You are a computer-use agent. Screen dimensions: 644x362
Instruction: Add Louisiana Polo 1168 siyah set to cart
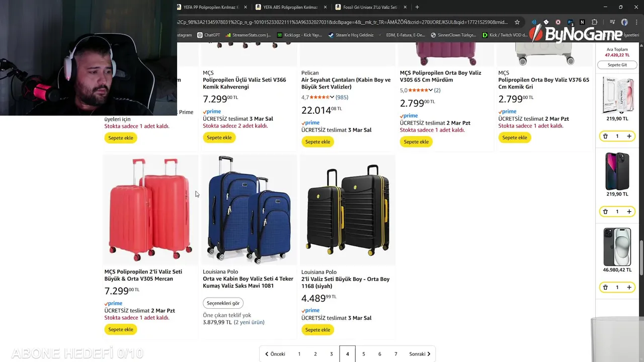(x=317, y=330)
